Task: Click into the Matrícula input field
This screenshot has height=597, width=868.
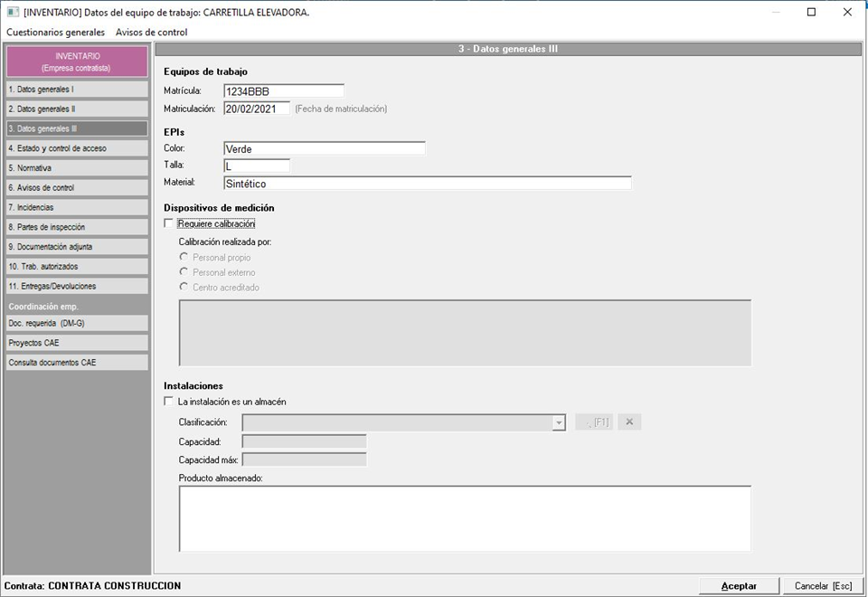Action: click(283, 90)
